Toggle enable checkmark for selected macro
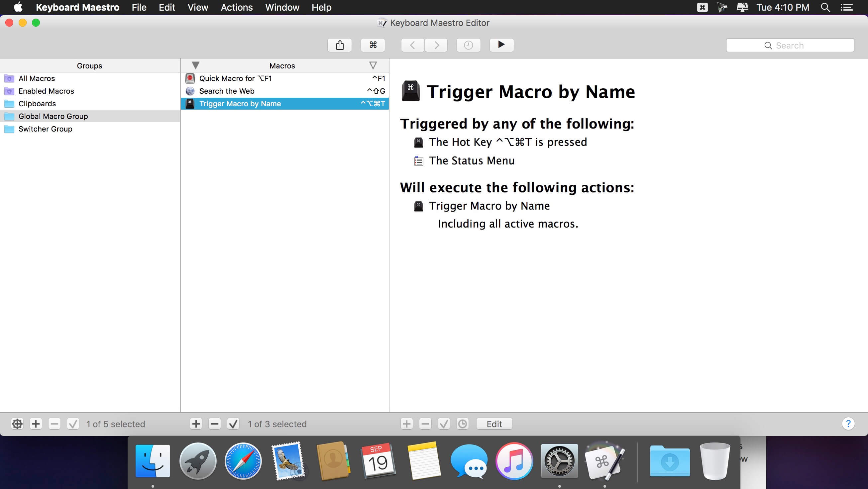Screen dimensions: 868x489 click(233, 424)
